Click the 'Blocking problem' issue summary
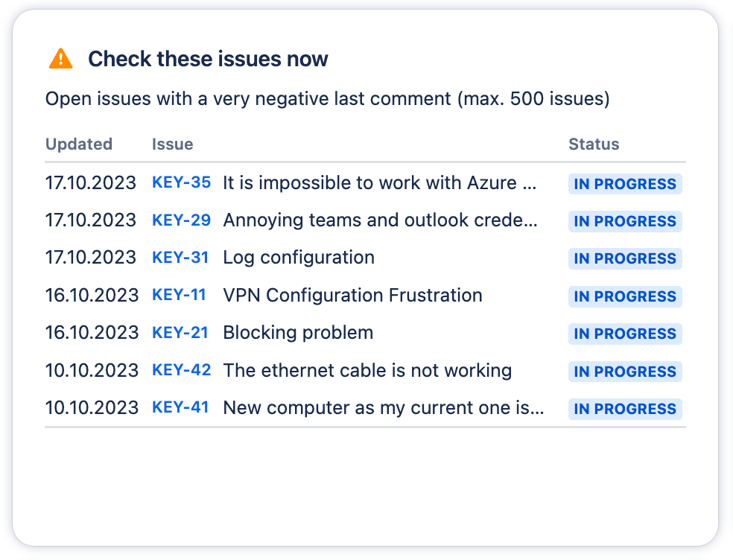Screen dimensions: 733x560 298,333
